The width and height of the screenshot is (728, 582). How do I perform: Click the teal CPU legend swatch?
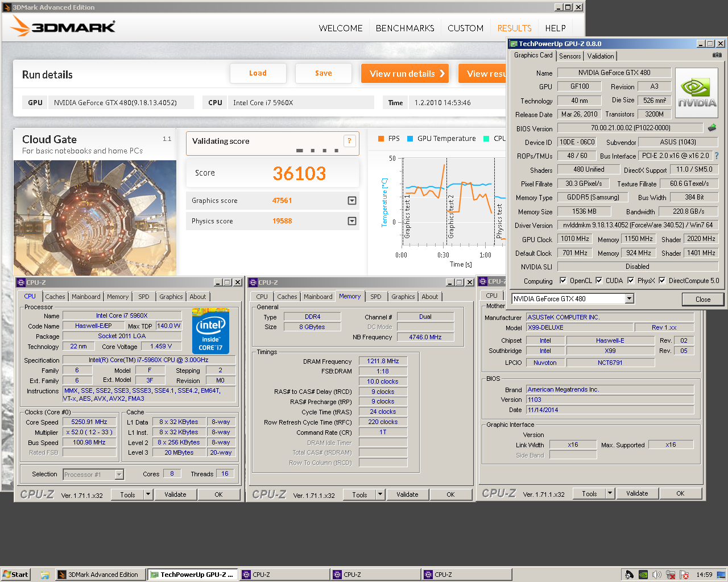[x=486, y=139]
